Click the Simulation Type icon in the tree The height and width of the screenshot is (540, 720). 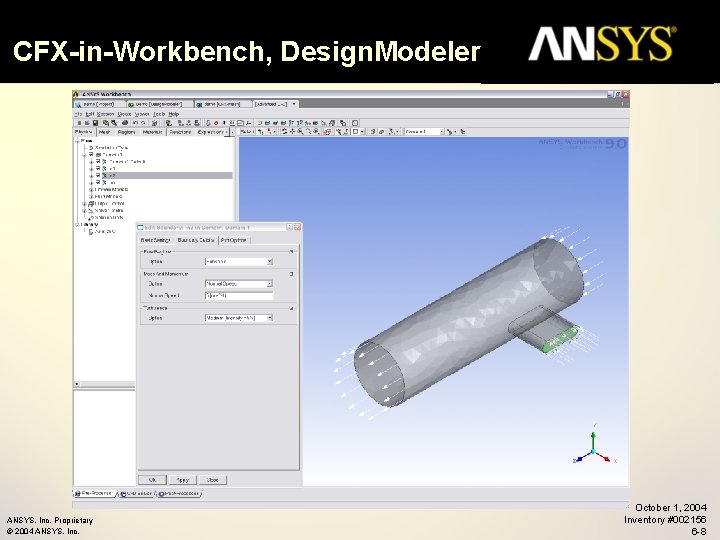coord(91,148)
